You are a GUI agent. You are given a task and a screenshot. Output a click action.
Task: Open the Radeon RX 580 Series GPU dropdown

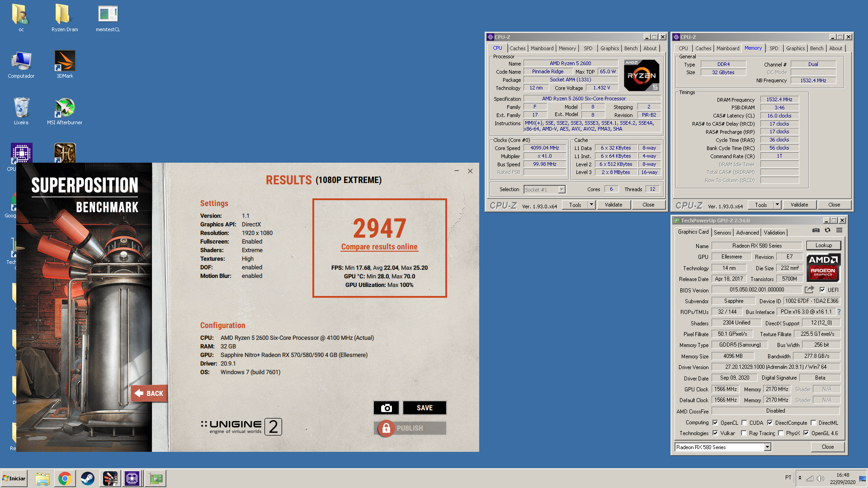[x=767, y=447]
